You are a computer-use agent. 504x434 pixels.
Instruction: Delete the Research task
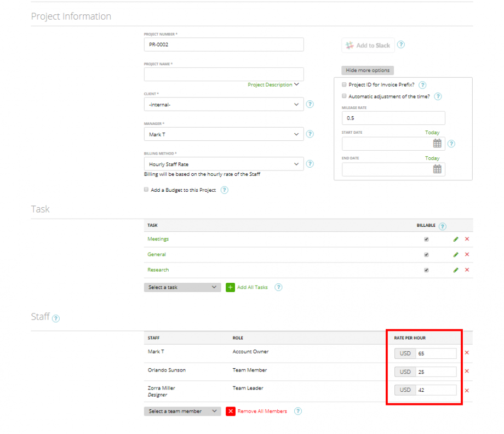point(467,270)
